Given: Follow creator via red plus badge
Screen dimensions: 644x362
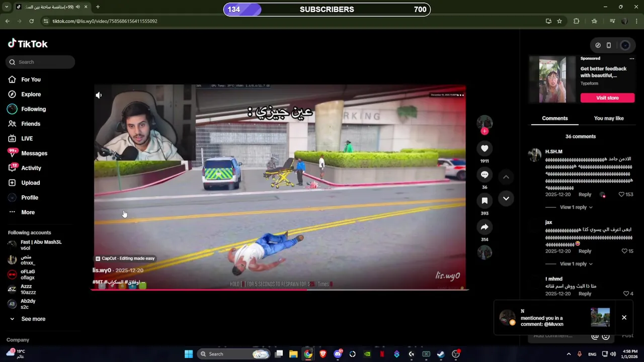Looking at the screenshot, I should pyautogui.click(x=485, y=131).
